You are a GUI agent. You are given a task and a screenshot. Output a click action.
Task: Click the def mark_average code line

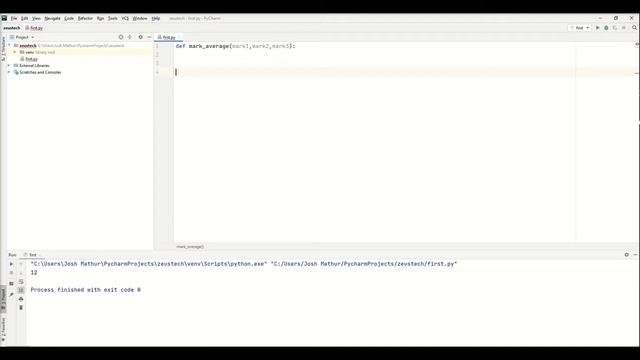(x=236, y=46)
